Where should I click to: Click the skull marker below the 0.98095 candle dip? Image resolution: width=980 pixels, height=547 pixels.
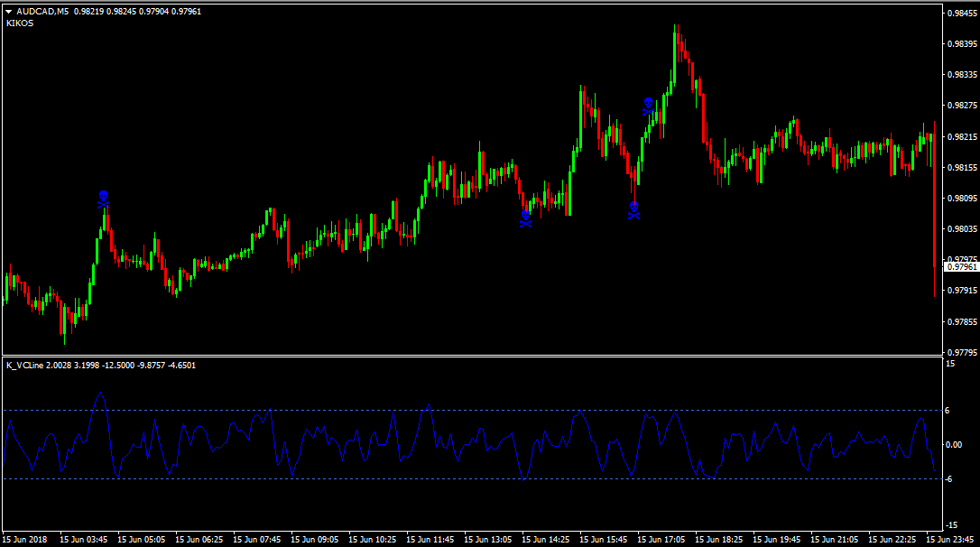coord(525,218)
